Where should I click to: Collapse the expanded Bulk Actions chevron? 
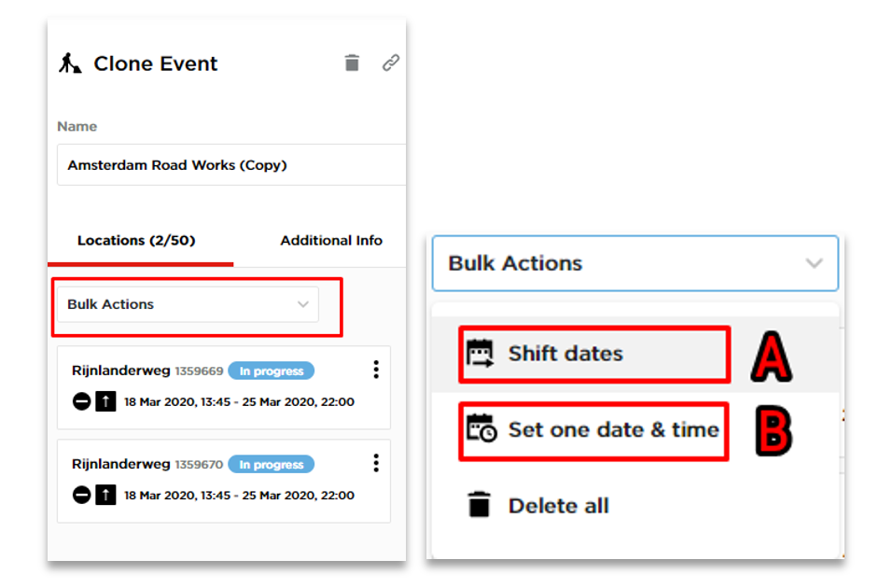tap(814, 263)
